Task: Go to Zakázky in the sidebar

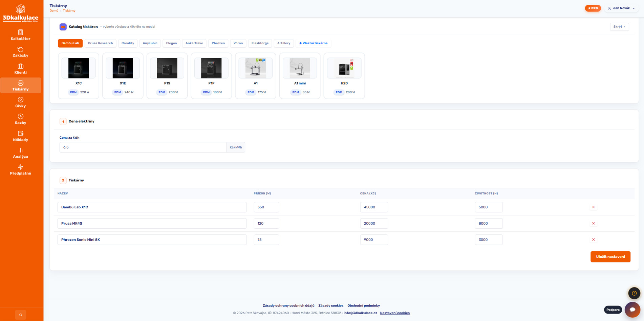Action: (x=20, y=52)
